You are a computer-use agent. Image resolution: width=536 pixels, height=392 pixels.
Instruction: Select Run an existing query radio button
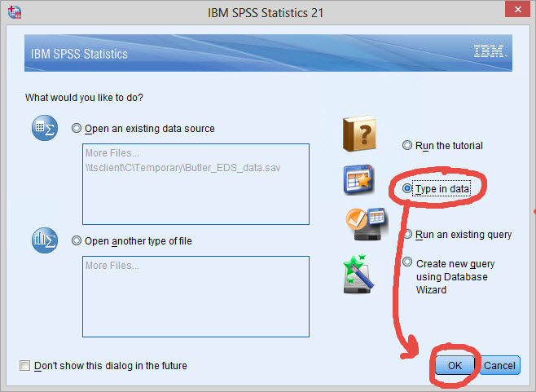[408, 235]
